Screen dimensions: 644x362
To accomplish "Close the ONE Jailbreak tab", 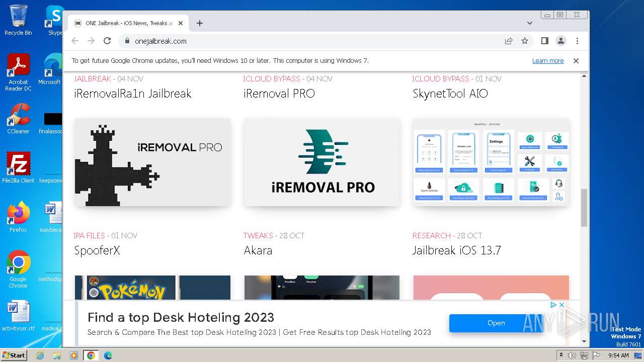I will coord(181,23).
